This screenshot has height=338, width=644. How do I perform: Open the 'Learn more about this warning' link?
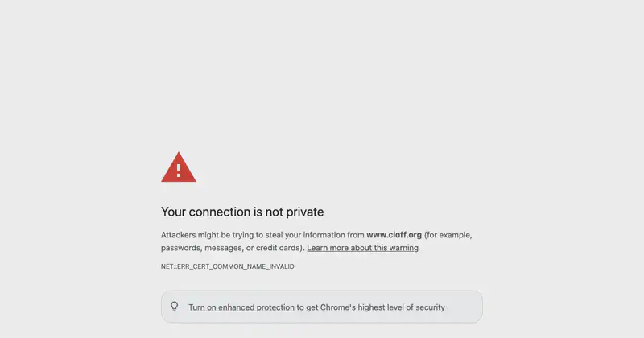[363, 248]
